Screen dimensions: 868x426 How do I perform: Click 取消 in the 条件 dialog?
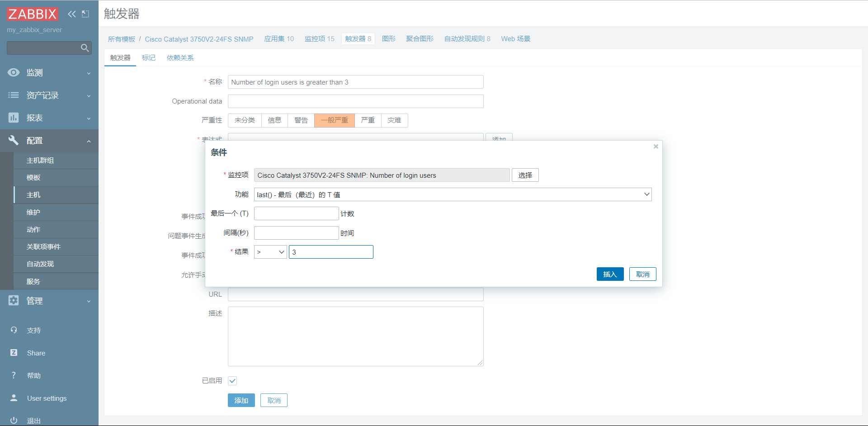pos(642,274)
